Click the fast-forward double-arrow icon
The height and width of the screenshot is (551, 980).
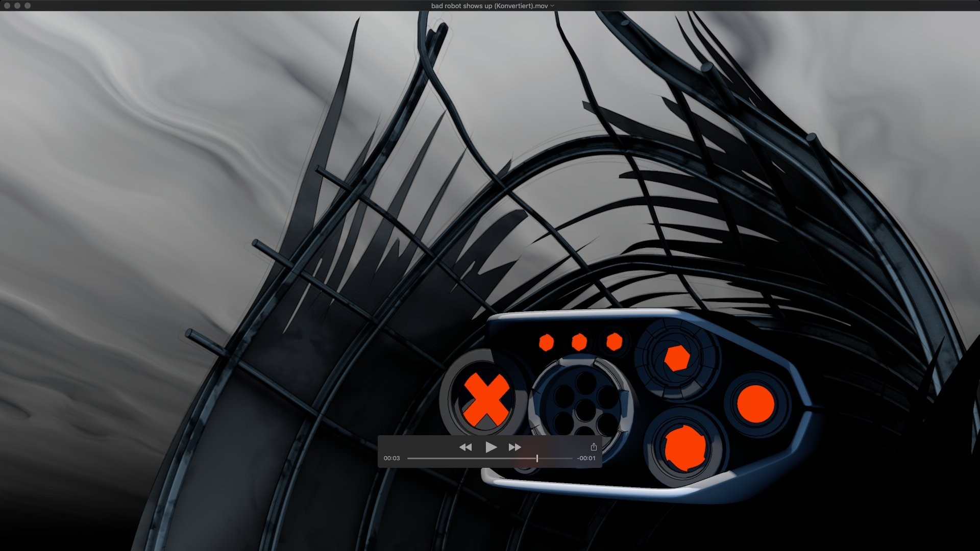point(514,447)
